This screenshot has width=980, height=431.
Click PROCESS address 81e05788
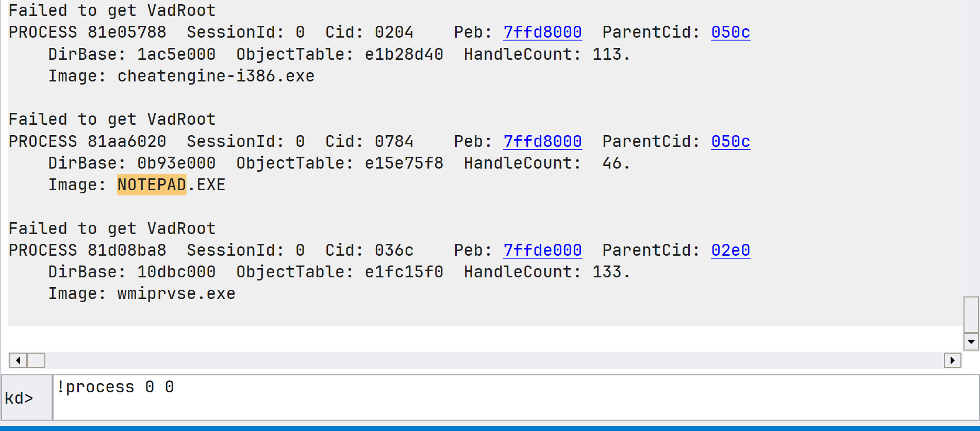(x=127, y=32)
